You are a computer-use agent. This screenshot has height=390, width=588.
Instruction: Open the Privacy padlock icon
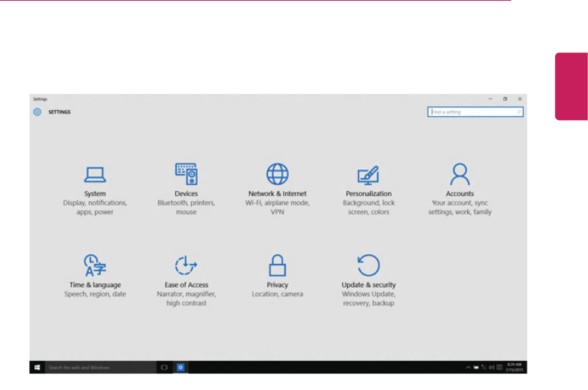(278, 265)
